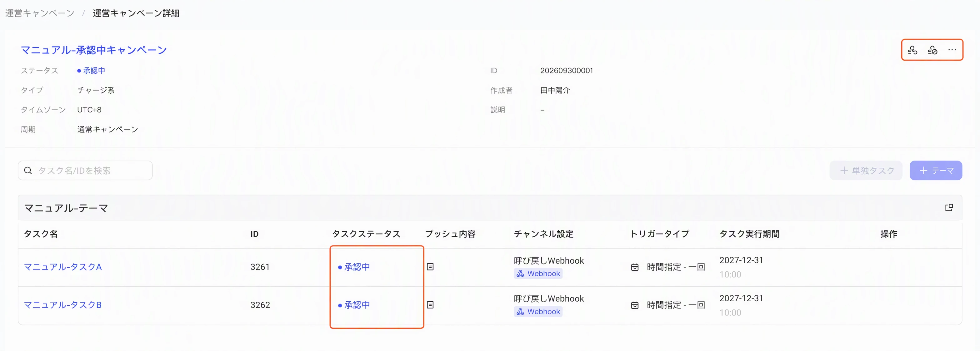
Task: Click 2027-12-31 date in マニュアル-タスクB row
Action: [741, 298]
